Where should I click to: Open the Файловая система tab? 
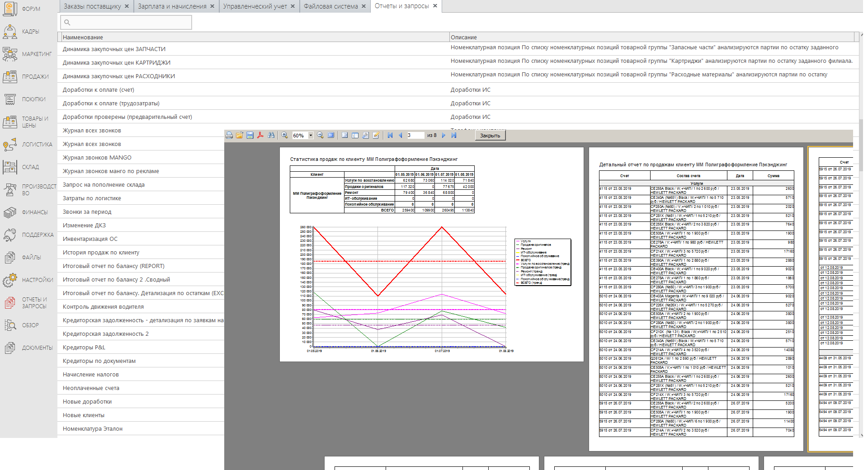330,6
